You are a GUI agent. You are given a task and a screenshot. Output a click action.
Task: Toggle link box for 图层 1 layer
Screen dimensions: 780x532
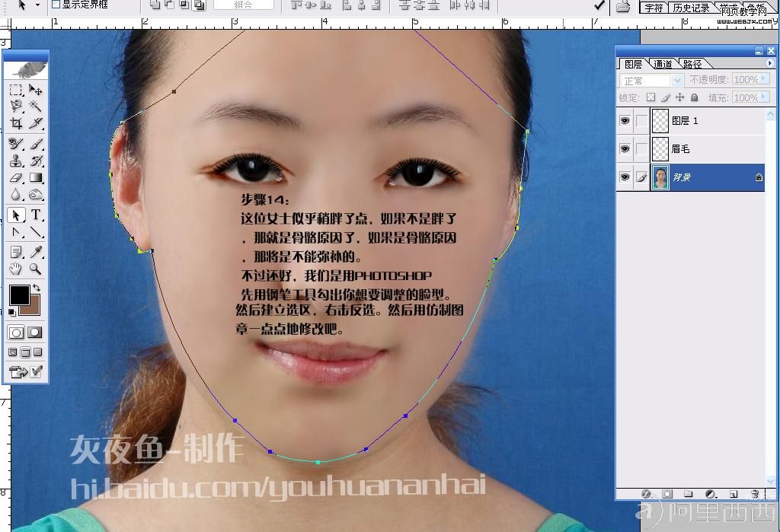[x=641, y=121]
